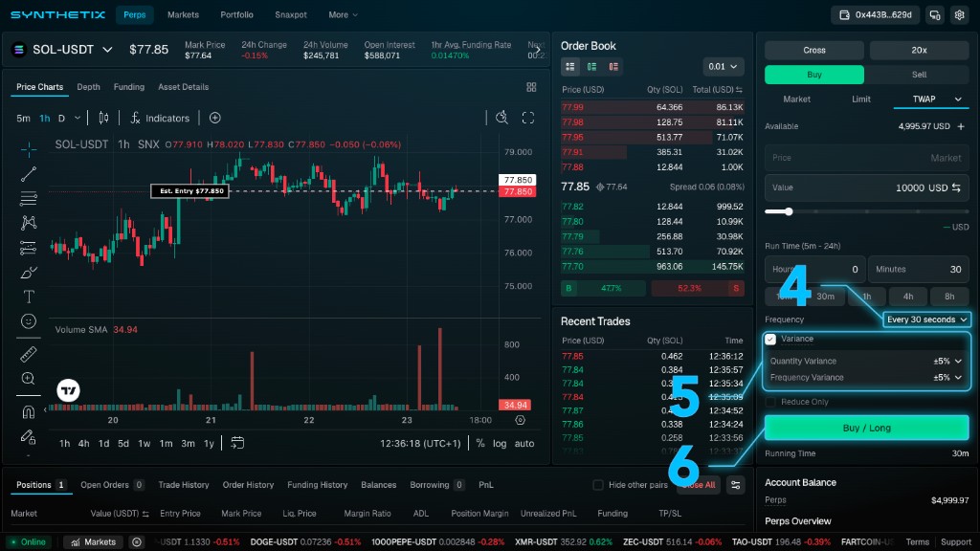Click the wallet address 0x443B...629d button
980x551 pixels.
(x=875, y=15)
